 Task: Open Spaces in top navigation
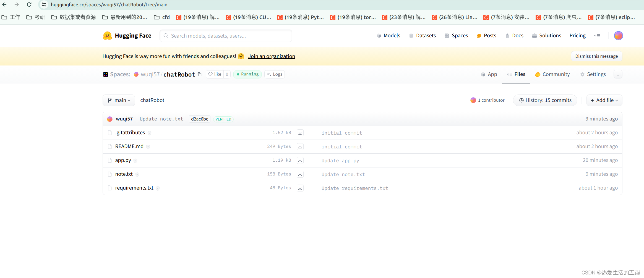456,36
